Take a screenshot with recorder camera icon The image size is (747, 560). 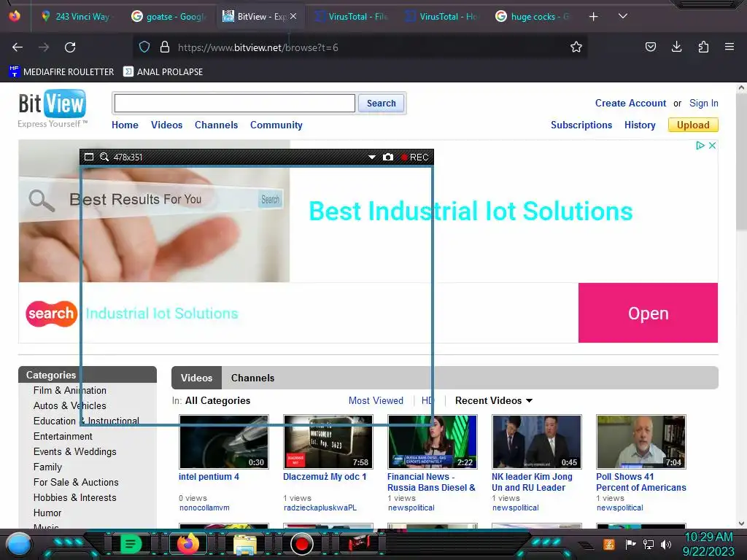pyautogui.click(x=388, y=157)
